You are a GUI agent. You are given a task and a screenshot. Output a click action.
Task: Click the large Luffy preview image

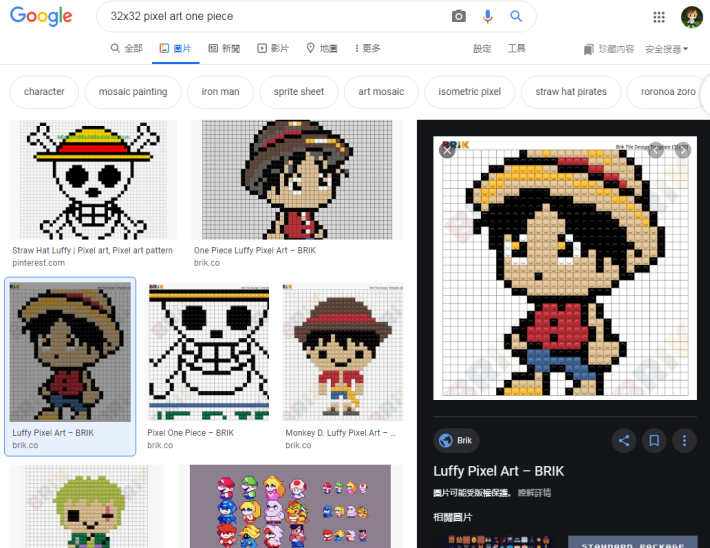565,268
